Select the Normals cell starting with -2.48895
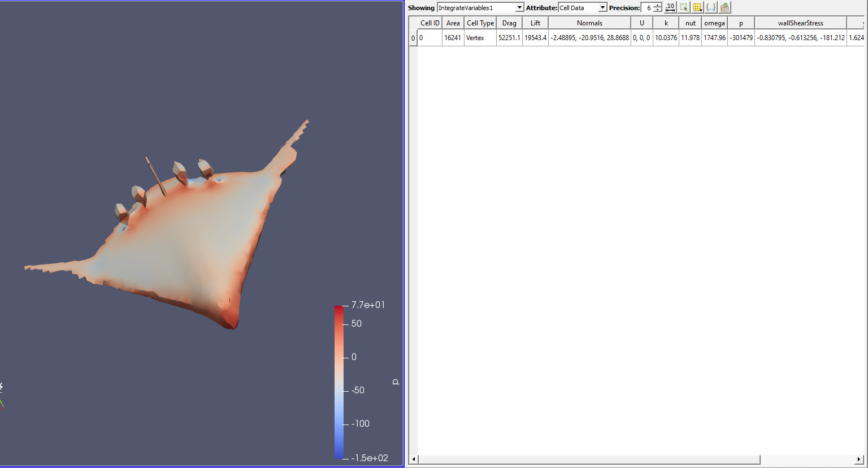868x468 pixels. [x=589, y=38]
